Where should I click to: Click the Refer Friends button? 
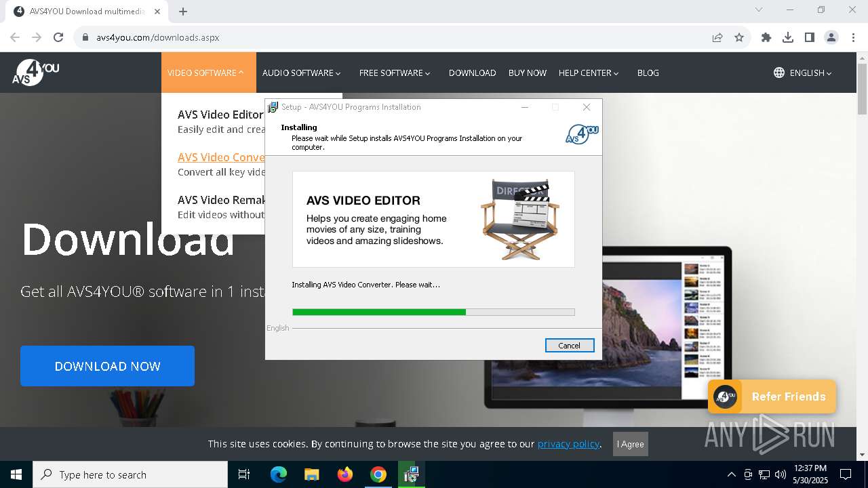pos(772,396)
